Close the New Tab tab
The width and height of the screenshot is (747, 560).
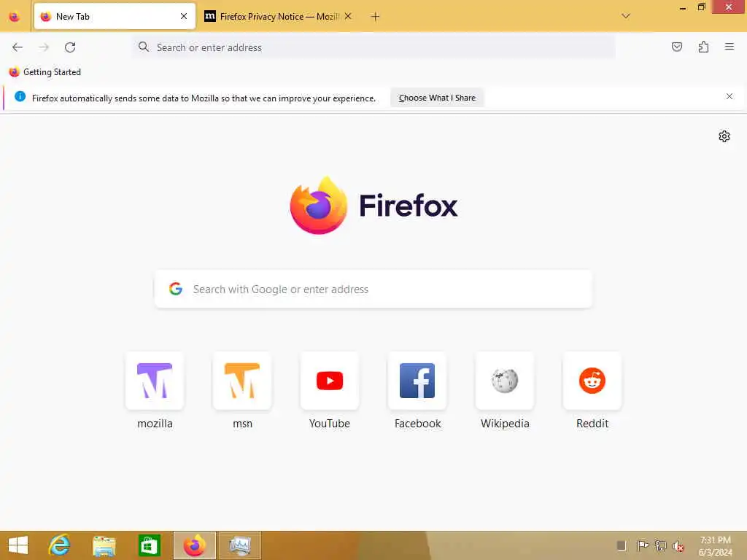(184, 16)
